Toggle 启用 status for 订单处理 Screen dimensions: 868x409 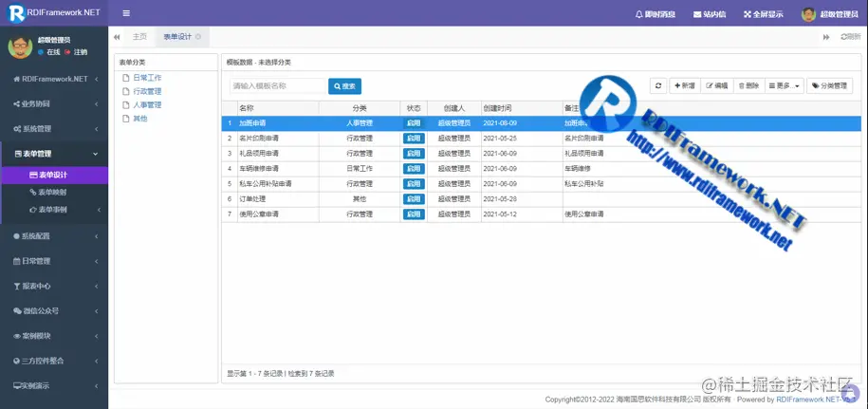[x=414, y=198]
